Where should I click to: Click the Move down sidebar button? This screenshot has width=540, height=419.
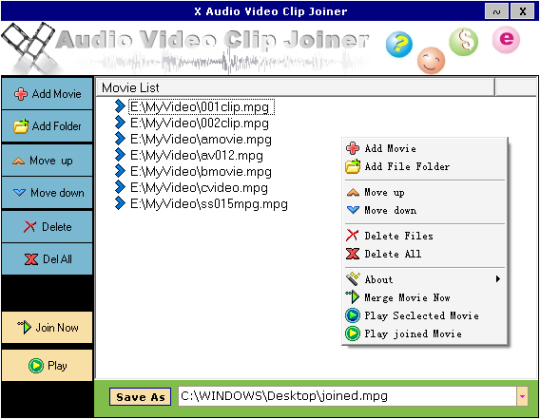47,192
